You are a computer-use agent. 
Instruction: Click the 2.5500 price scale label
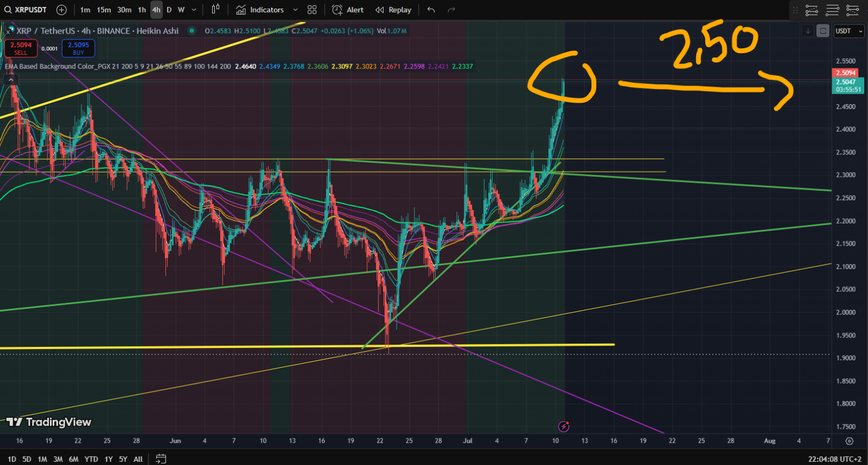(845, 61)
